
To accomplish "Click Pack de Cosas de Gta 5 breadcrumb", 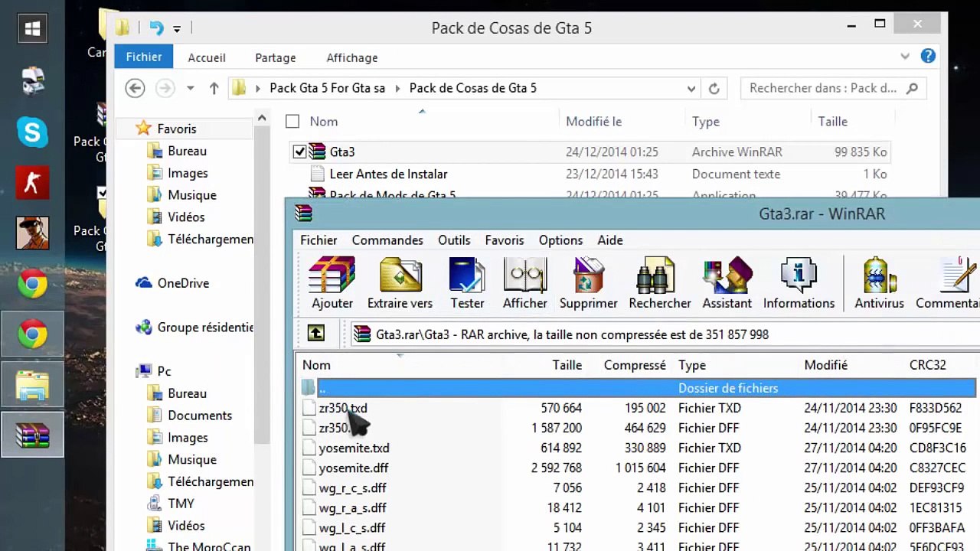I will 472,88.
